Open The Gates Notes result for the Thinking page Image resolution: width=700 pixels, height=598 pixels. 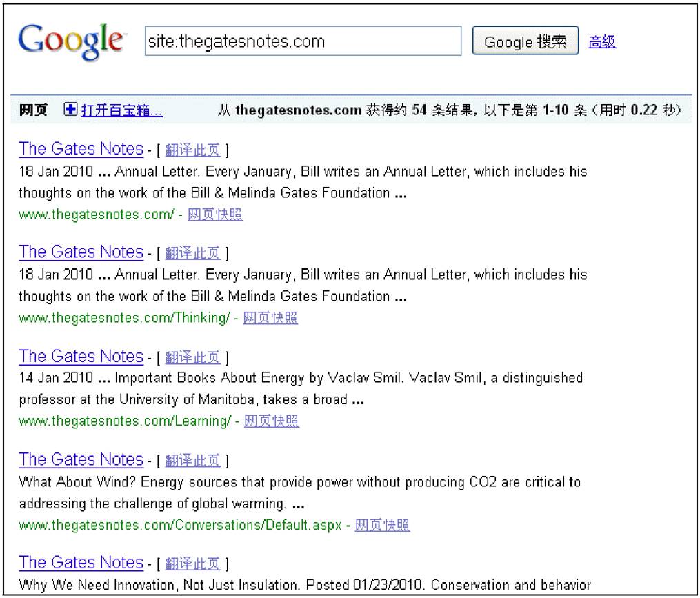81,252
